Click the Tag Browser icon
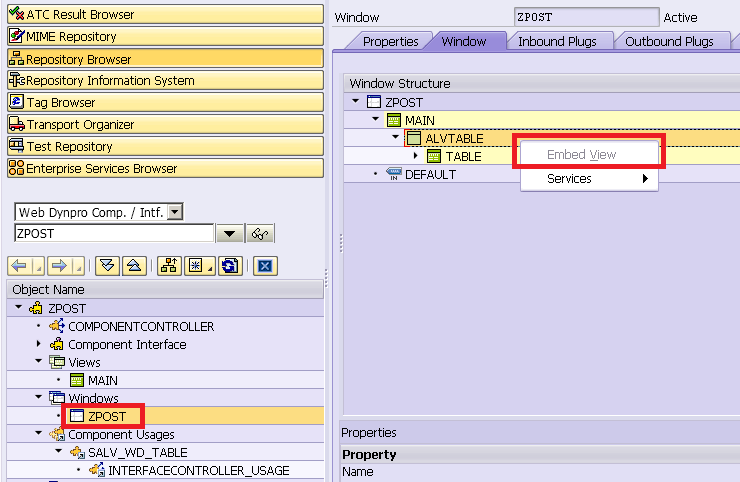The height and width of the screenshot is (482, 740). [x=17, y=101]
